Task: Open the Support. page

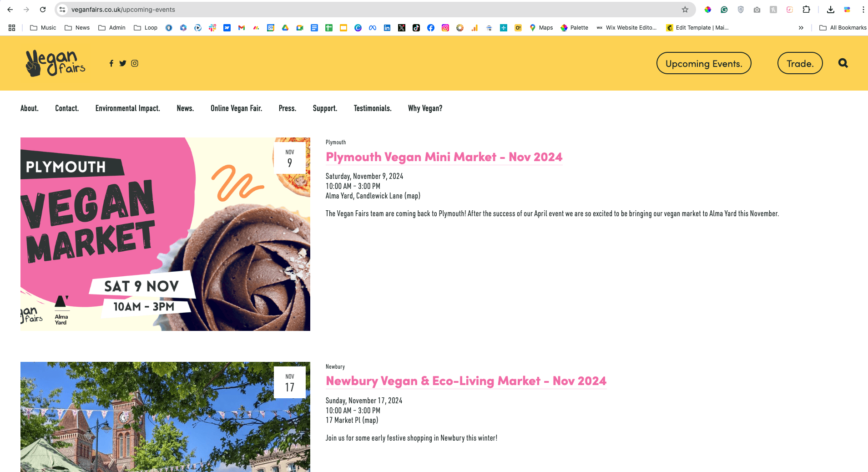Action: pos(325,108)
